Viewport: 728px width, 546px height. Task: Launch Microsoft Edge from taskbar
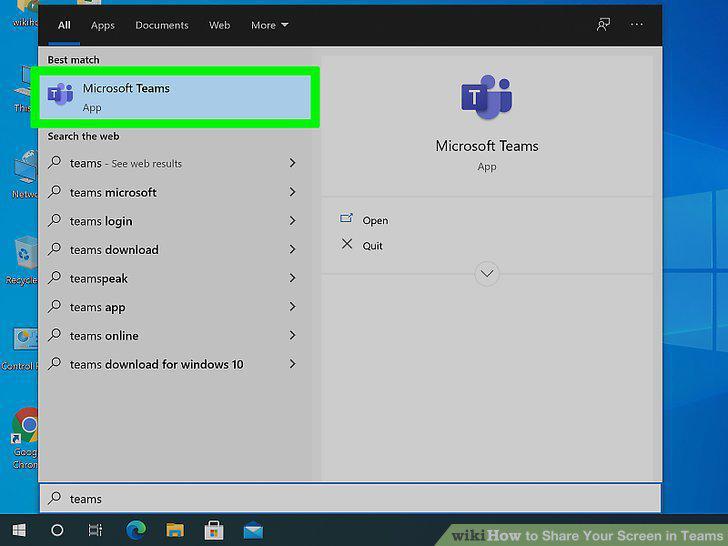tap(136, 530)
